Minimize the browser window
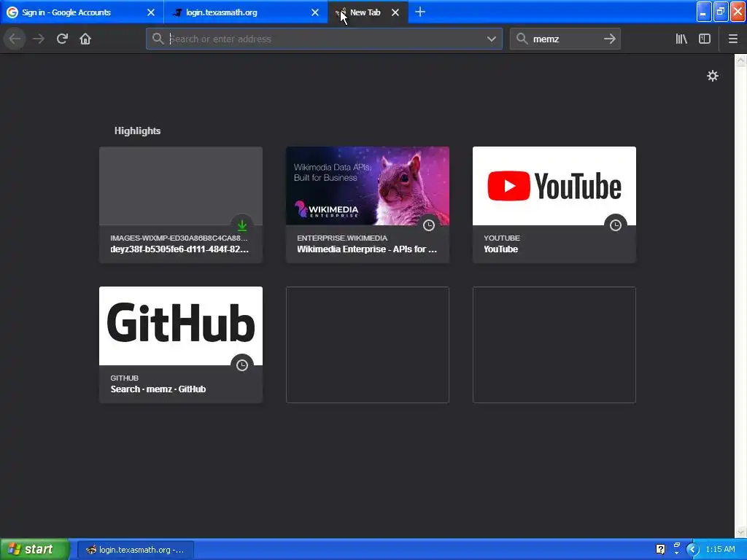This screenshot has width=747, height=560. [704, 12]
